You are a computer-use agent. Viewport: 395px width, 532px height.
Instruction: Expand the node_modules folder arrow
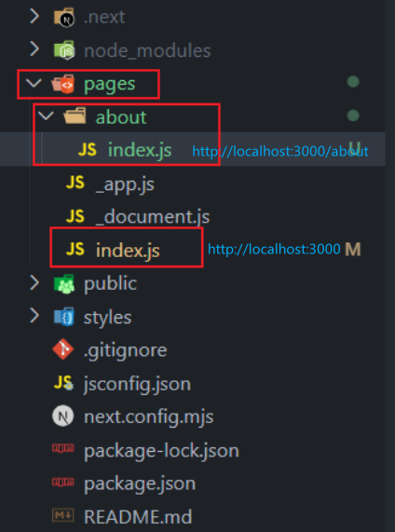coord(34,49)
